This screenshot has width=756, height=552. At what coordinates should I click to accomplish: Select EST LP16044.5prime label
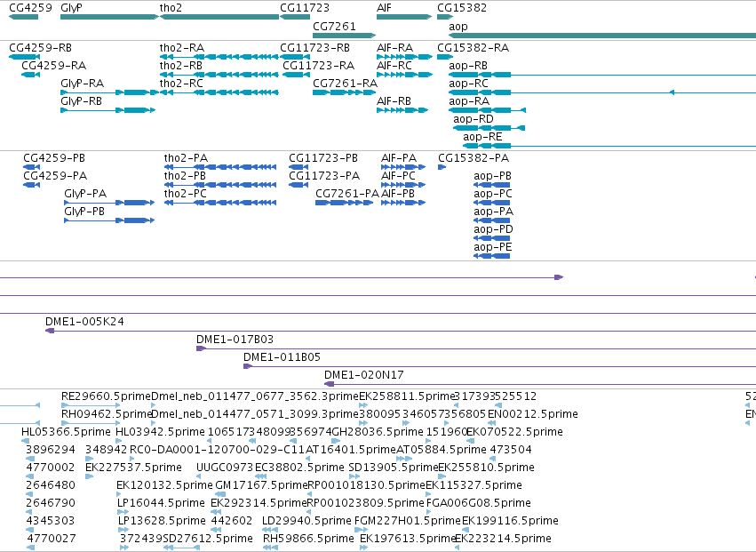click(x=161, y=504)
